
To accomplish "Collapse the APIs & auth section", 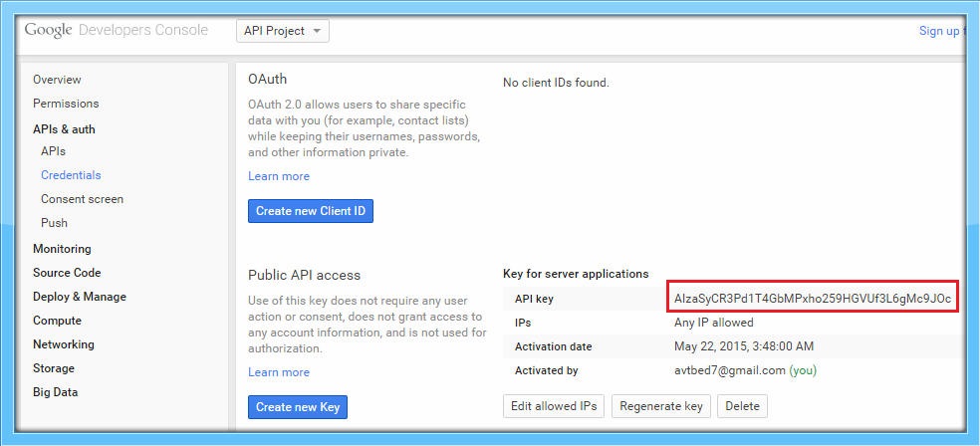I will (64, 129).
